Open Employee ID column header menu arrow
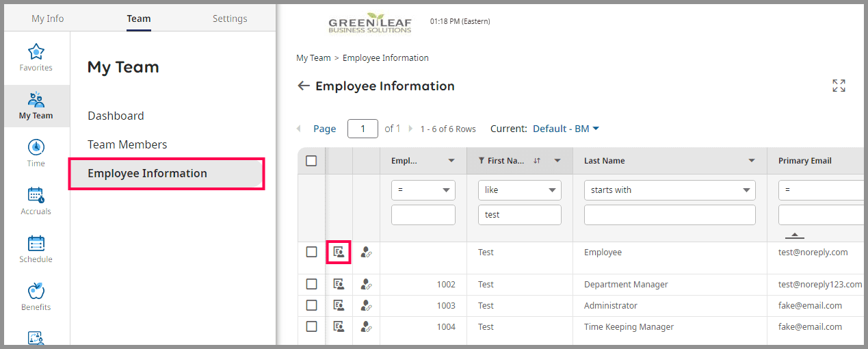This screenshot has height=349, width=868. [451, 161]
